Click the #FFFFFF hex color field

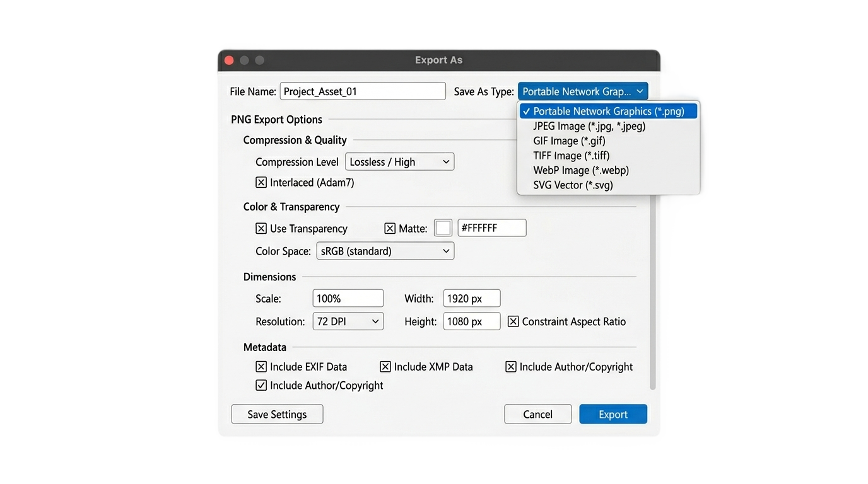click(x=492, y=228)
